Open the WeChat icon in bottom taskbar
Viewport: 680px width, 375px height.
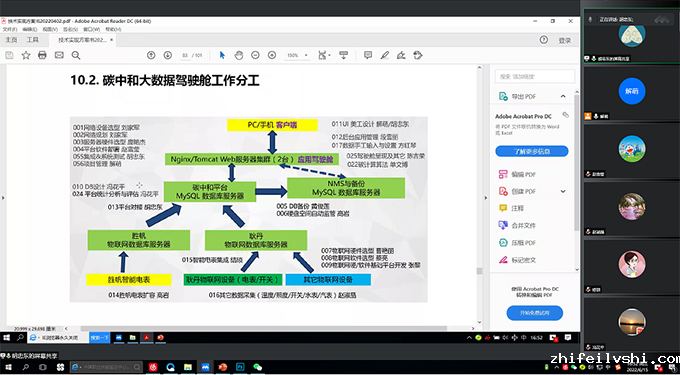(258, 367)
